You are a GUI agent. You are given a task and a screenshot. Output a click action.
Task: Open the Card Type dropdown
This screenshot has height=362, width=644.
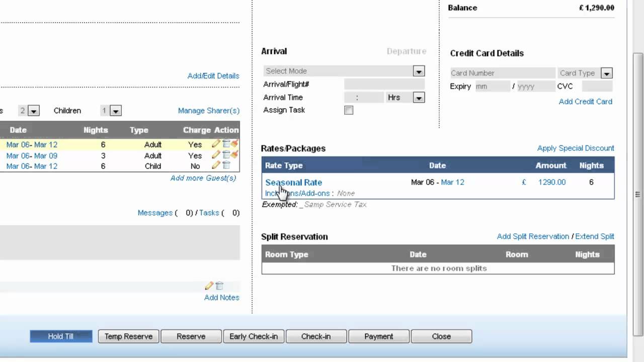585,73
